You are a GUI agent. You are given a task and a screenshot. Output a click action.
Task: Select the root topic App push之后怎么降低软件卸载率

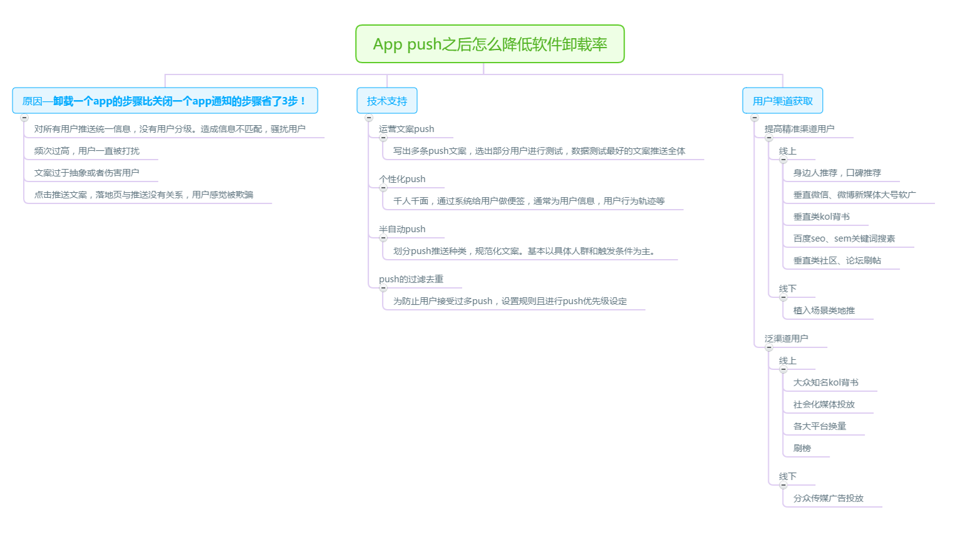(x=490, y=44)
